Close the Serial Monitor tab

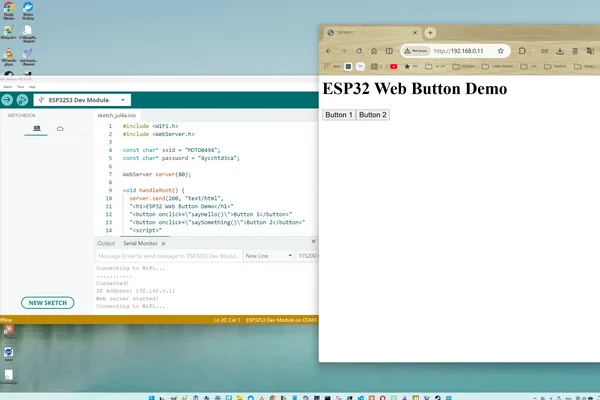coord(163,243)
